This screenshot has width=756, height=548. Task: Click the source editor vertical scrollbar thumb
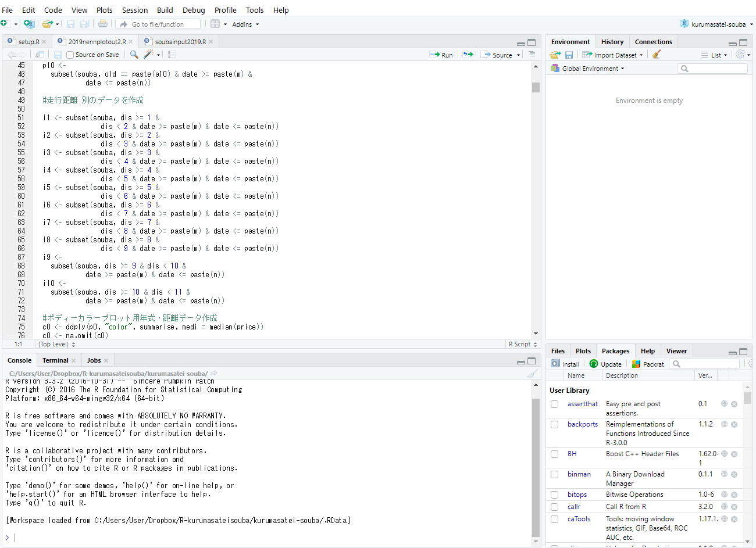coord(536,87)
